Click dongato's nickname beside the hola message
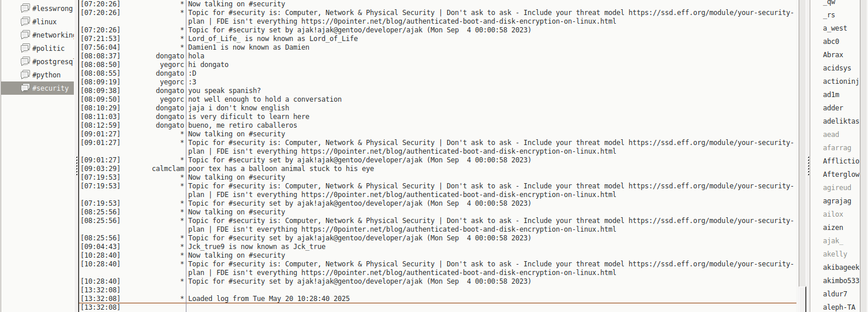The height and width of the screenshot is (312, 868). coord(170,56)
